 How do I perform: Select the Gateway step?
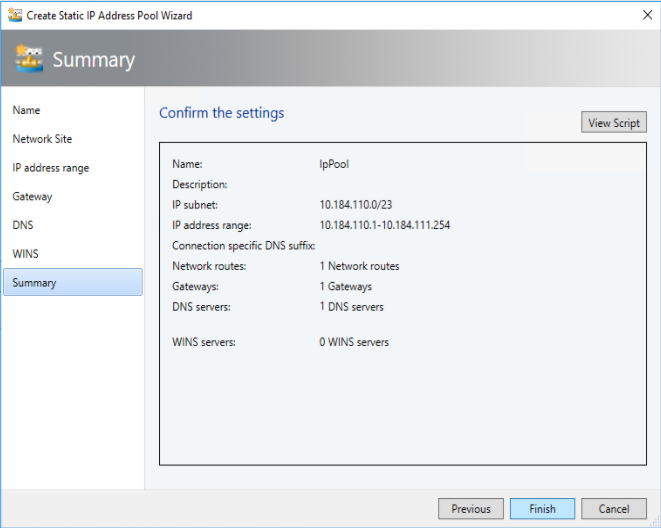click(x=32, y=196)
